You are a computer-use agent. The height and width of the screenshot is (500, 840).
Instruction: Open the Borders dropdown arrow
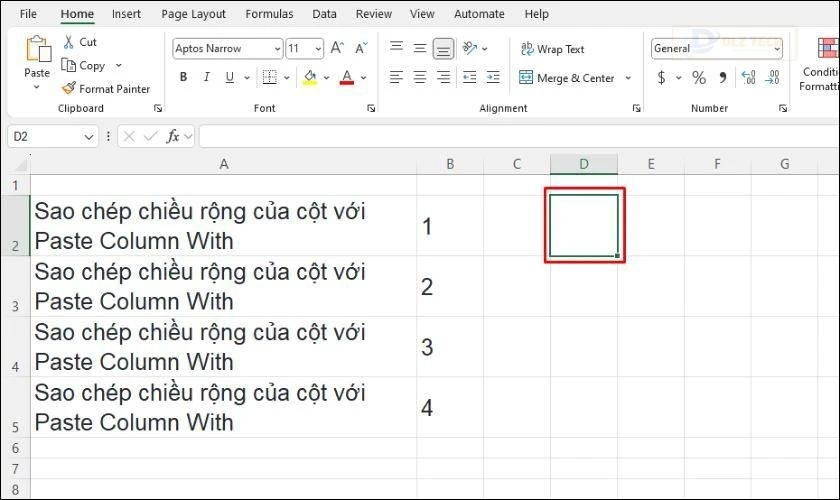tap(287, 78)
